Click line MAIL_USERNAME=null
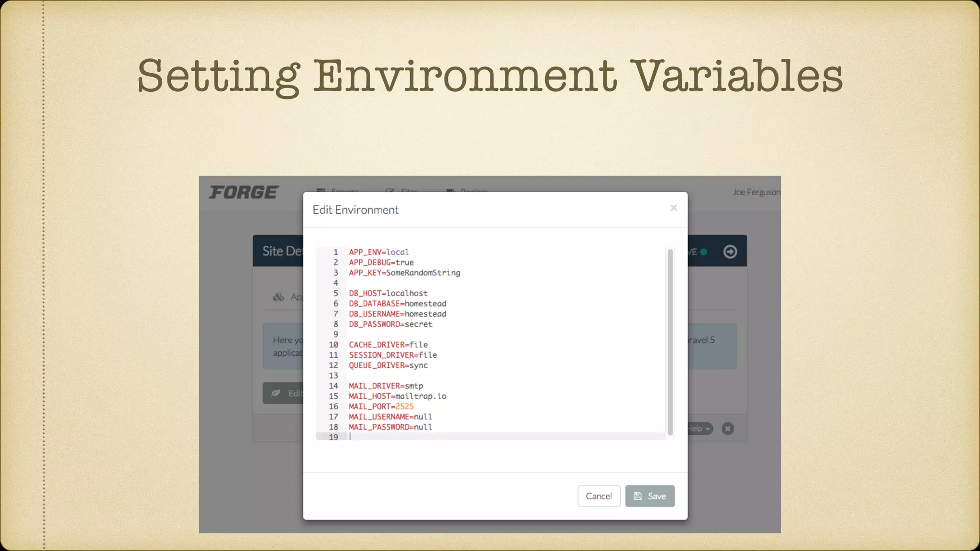Screen dimensions: 980x551 (x=390, y=417)
